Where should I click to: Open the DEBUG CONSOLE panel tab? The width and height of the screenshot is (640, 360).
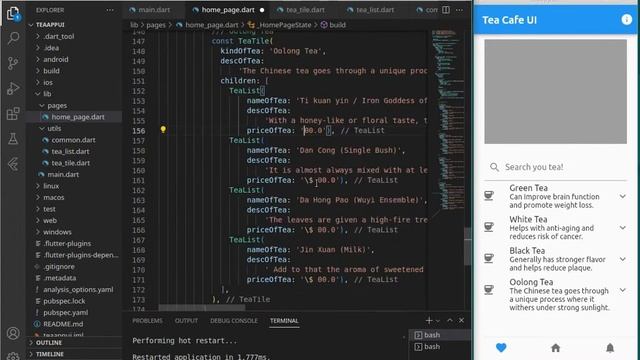(x=233, y=321)
